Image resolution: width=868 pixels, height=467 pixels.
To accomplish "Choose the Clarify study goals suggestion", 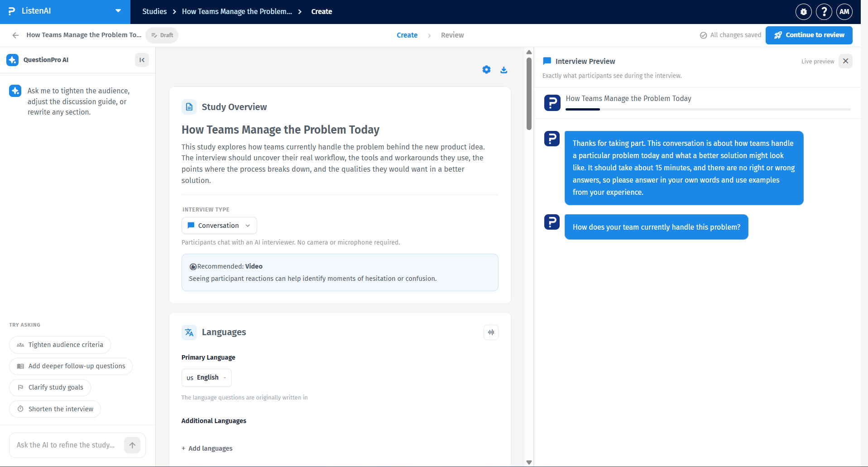I will pyautogui.click(x=50, y=388).
